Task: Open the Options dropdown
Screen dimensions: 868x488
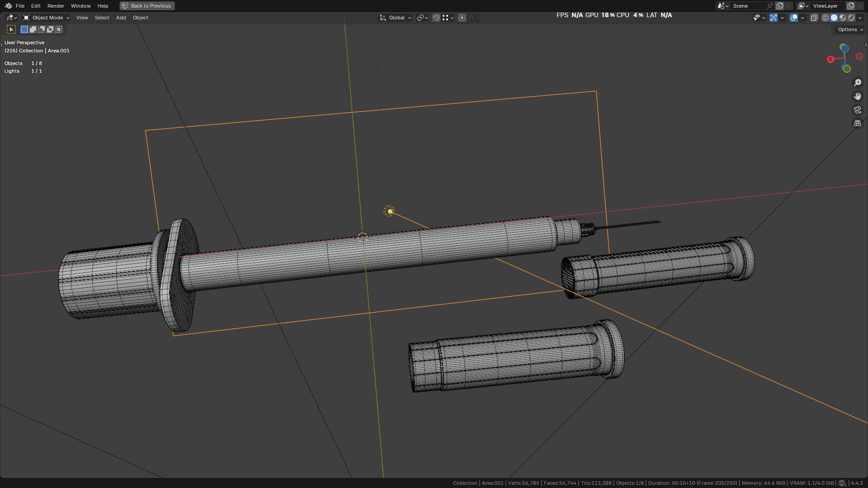Action: pos(850,29)
